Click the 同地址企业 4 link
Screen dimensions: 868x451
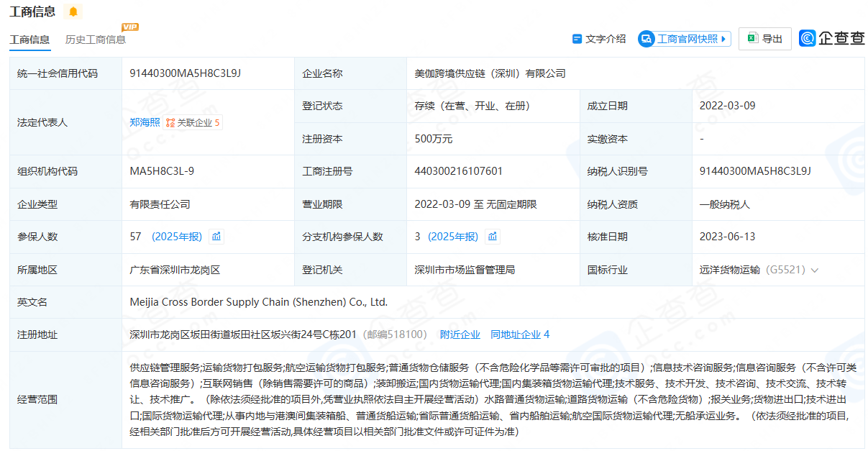pos(520,334)
